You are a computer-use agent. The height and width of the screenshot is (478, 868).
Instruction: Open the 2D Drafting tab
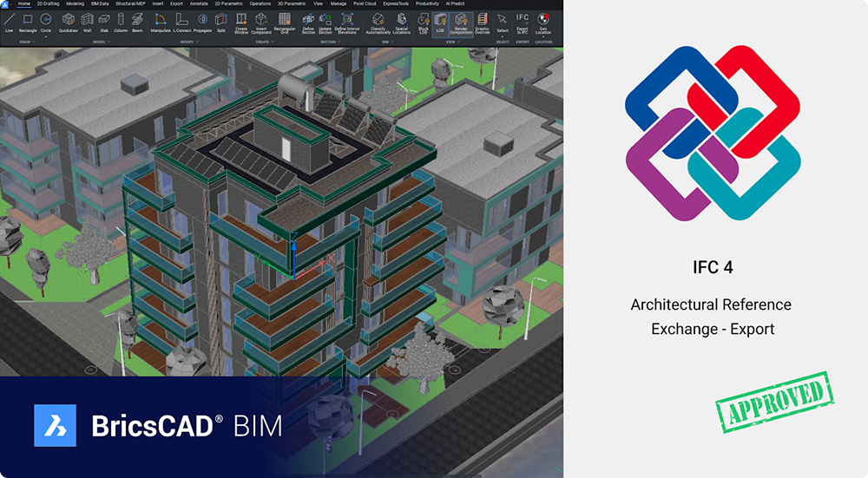pos(48,3)
